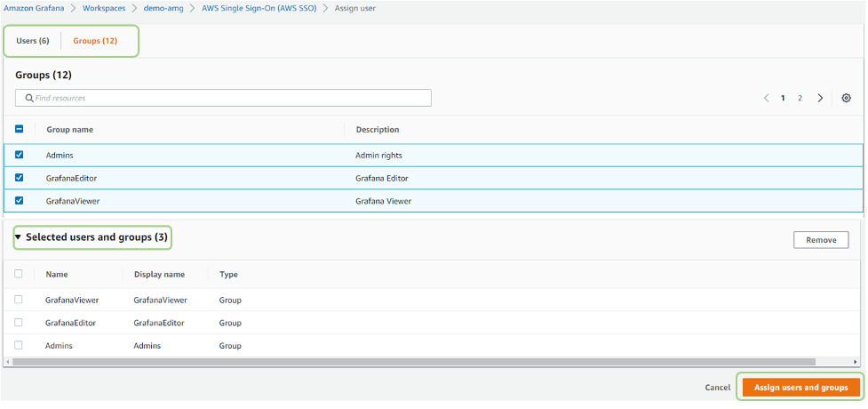This screenshot has height=409, width=868.
Task: Click the Type column header
Action: (x=228, y=275)
